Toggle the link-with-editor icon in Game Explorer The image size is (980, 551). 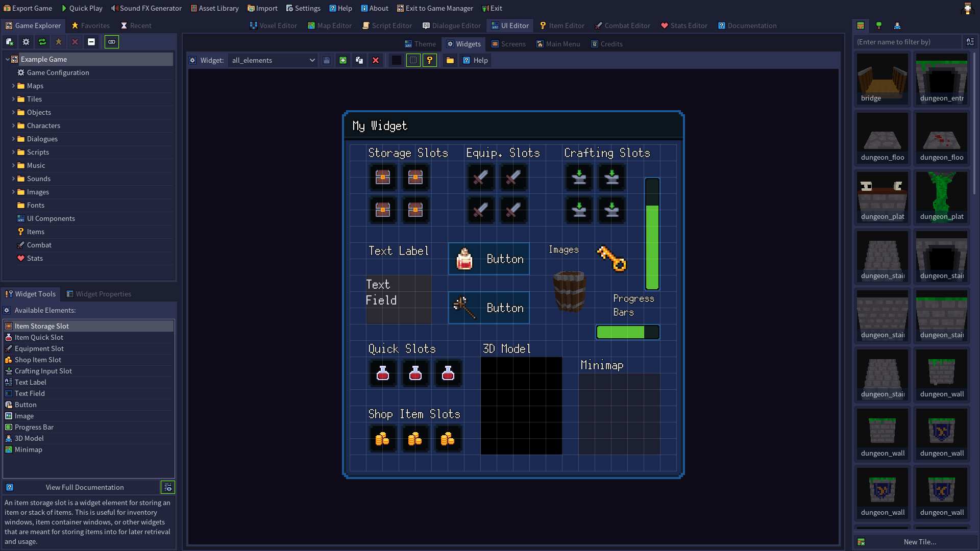pos(112,42)
